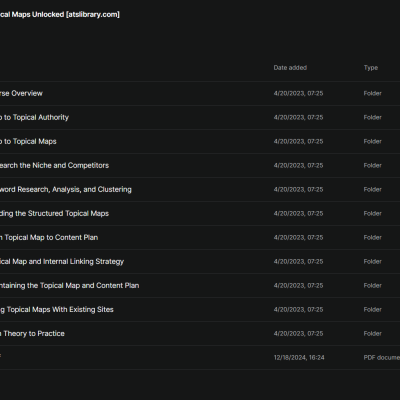This screenshot has width=400, height=400.
Task: Sort the list by Type column header
Action: [x=371, y=68]
